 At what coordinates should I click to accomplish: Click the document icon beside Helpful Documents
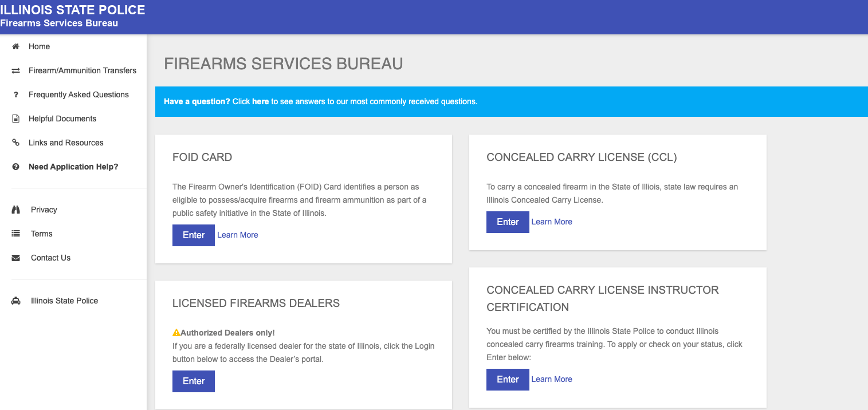16,119
